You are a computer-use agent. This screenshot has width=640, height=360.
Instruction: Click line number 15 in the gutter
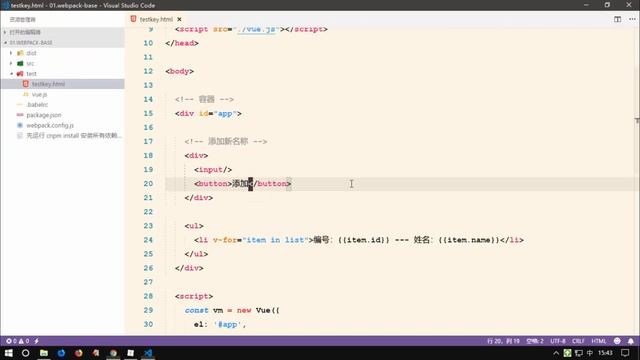point(148,113)
